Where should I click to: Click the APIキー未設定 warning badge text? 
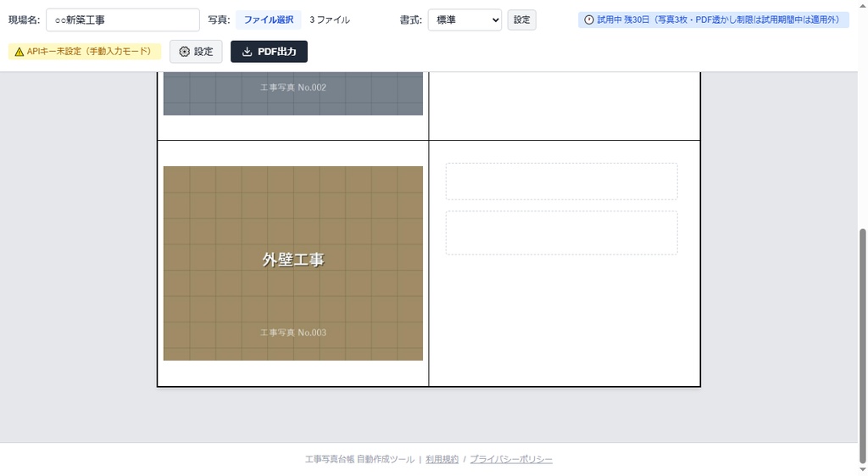point(89,52)
